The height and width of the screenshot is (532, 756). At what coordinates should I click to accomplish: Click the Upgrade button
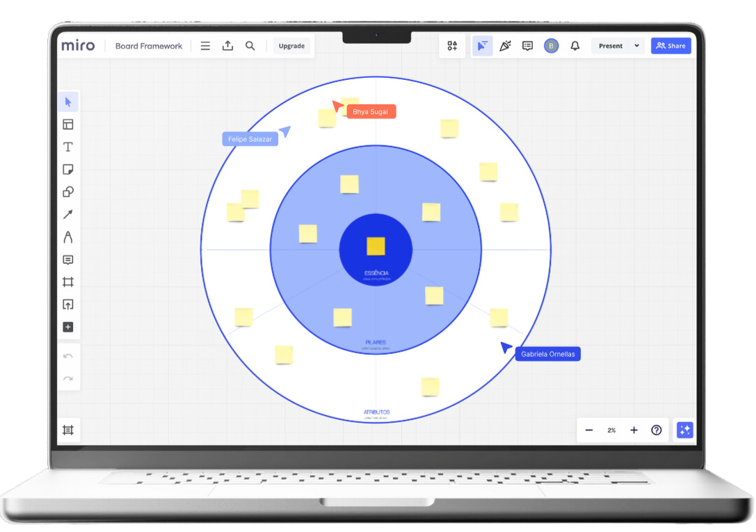[291, 46]
